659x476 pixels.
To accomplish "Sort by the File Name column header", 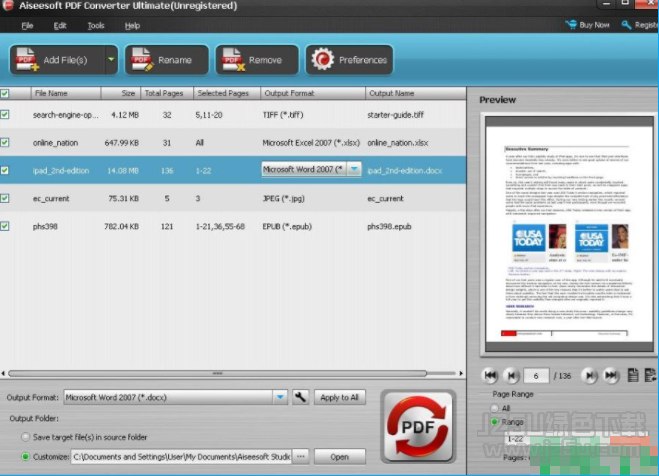I will pos(66,93).
